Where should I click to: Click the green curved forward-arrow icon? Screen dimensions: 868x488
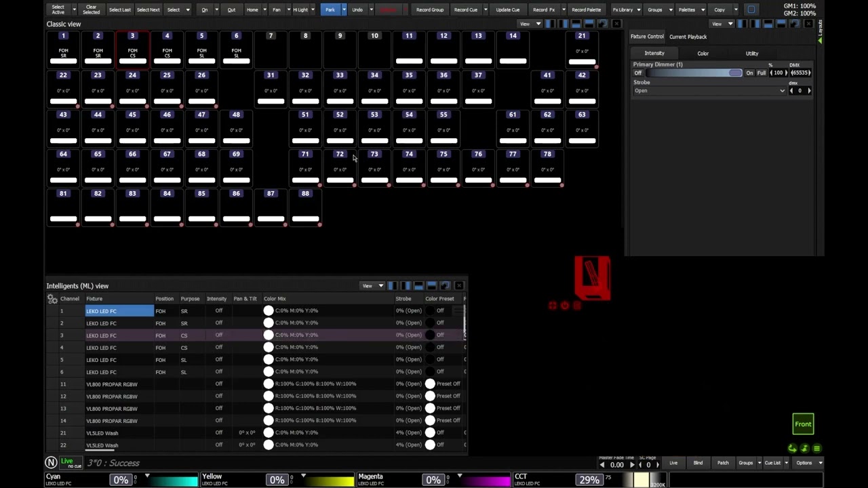click(x=792, y=449)
